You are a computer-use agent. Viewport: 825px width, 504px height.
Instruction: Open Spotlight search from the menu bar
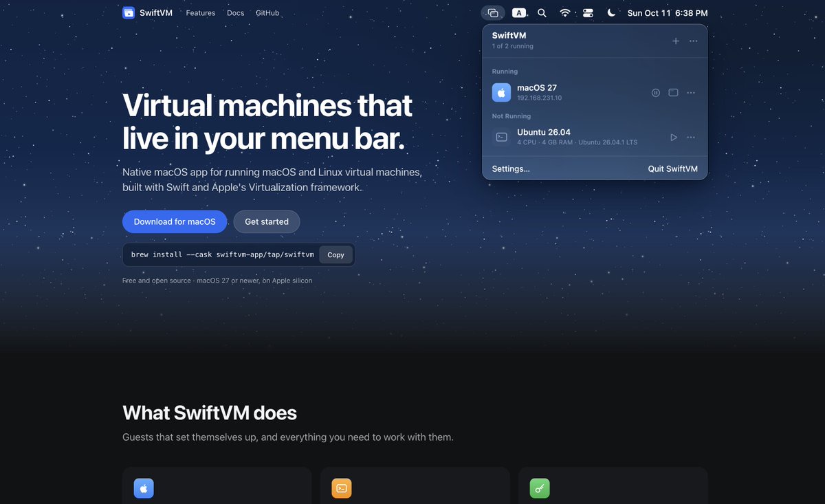coord(542,13)
